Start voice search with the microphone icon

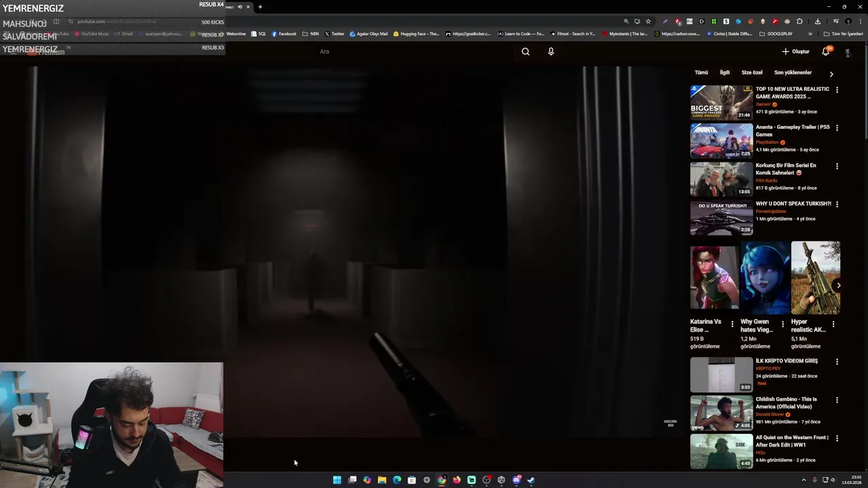(551, 52)
